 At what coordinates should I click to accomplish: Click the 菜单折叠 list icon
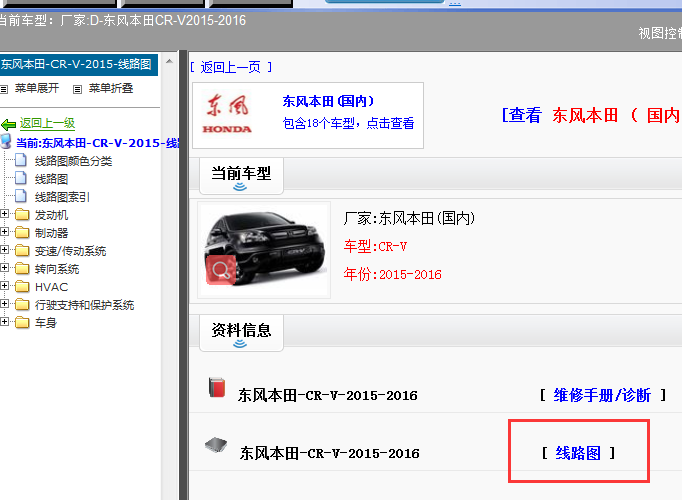(77, 89)
